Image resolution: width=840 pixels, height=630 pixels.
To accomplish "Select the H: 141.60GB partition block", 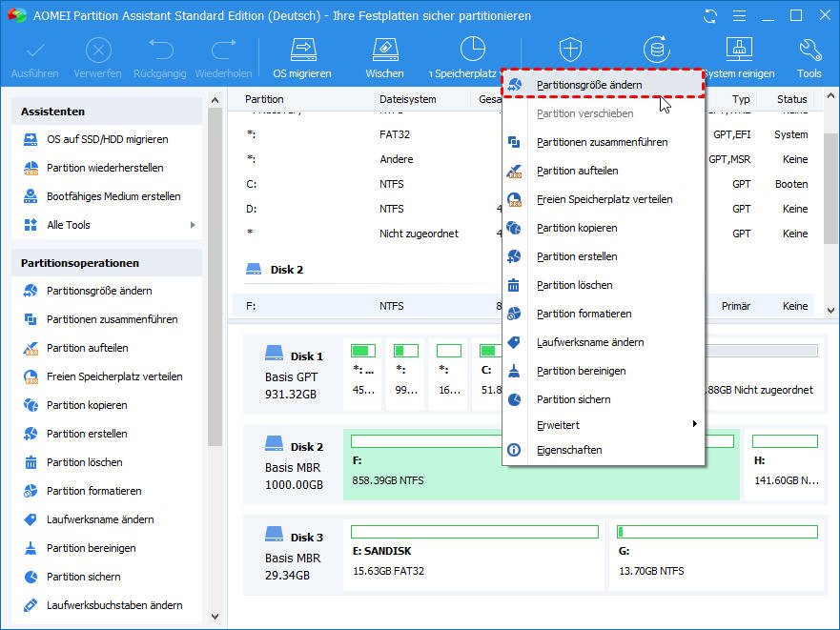I will [785, 464].
